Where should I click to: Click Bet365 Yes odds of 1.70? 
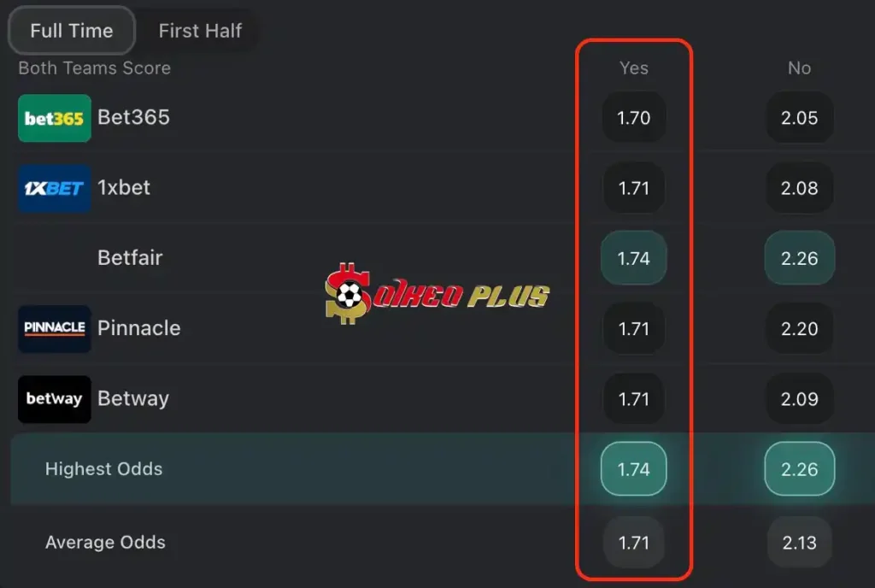633,118
